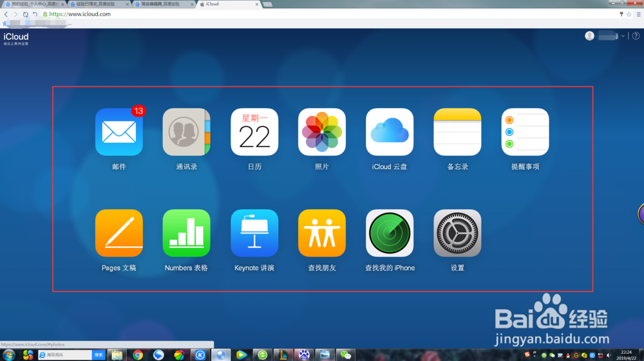644x361 pixels.
Task: Open Find Friends (查找朋友)
Action: 322,233
